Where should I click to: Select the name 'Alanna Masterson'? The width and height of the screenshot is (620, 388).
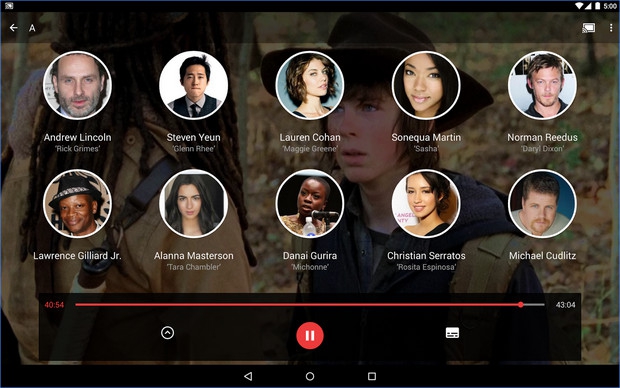point(194,256)
